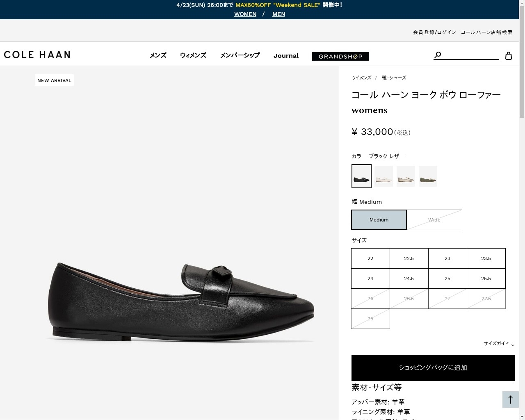Select unavailable size 26
The height and width of the screenshot is (420, 525).
point(370,299)
